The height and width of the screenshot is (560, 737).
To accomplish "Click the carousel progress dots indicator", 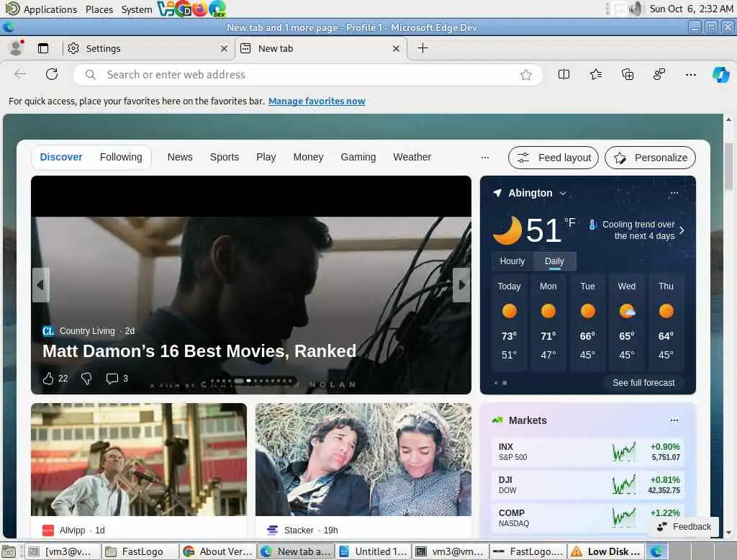I will coord(253,380).
